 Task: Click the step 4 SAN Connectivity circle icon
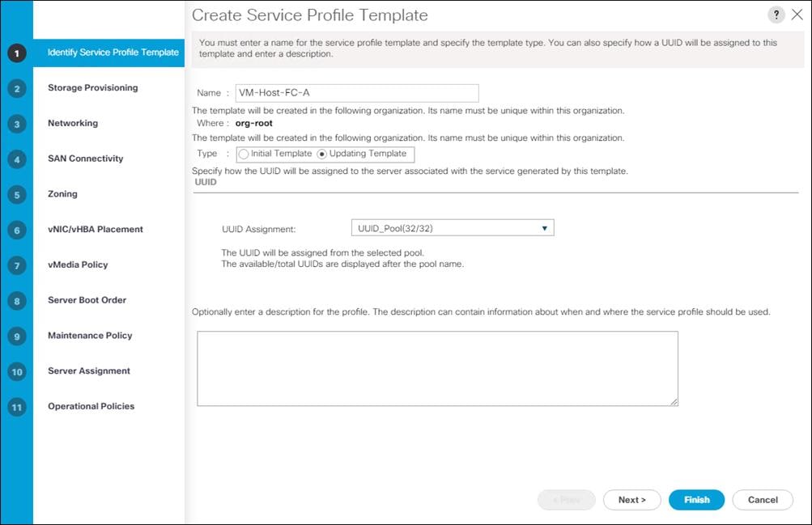tap(16, 159)
